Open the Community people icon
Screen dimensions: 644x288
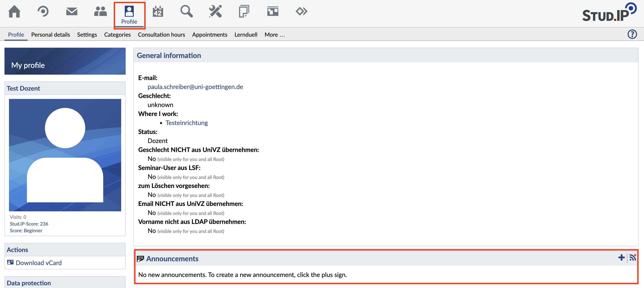click(100, 11)
